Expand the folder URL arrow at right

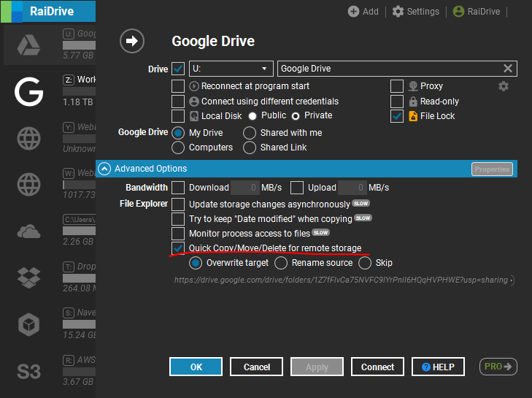click(x=511, y=280)
